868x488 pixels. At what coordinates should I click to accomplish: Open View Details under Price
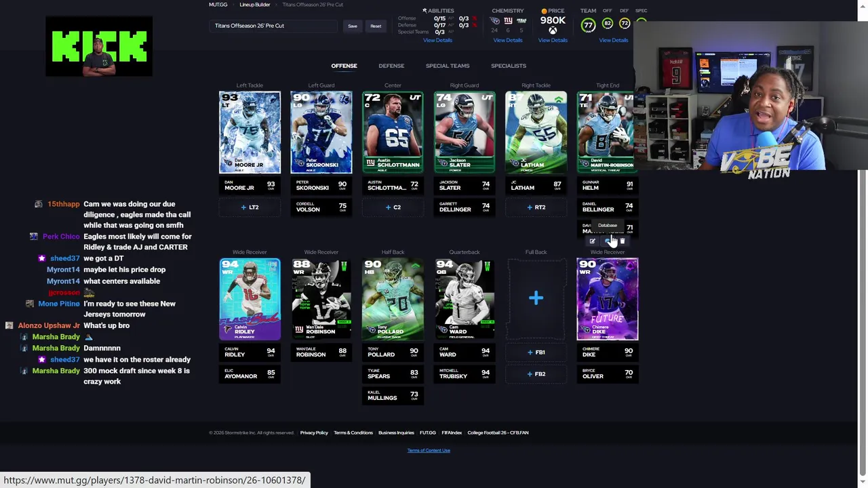553,40
